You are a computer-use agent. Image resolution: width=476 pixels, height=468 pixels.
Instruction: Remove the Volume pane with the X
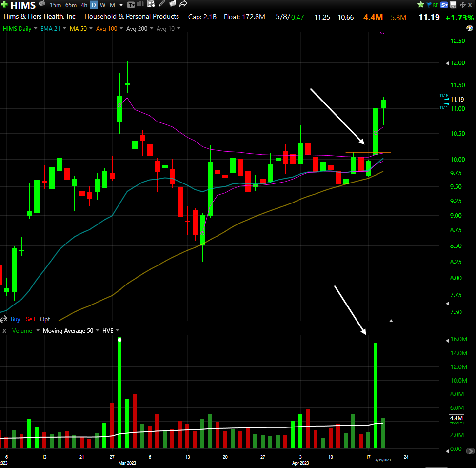pos(4,331)
